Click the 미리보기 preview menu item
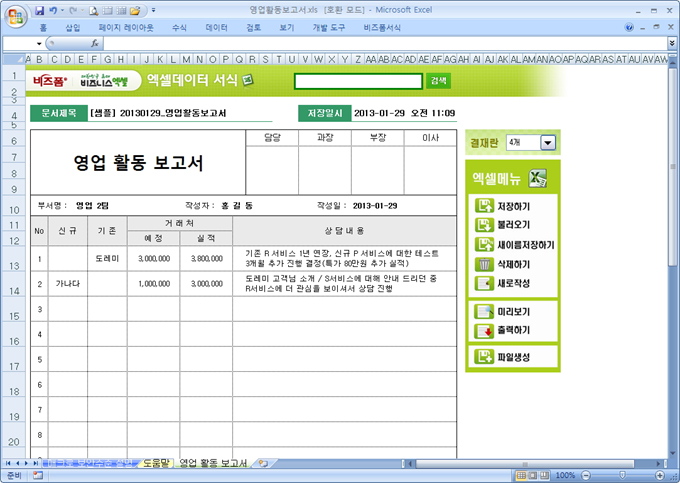Screen dimensions: 680x483 [x=503, y=311]
